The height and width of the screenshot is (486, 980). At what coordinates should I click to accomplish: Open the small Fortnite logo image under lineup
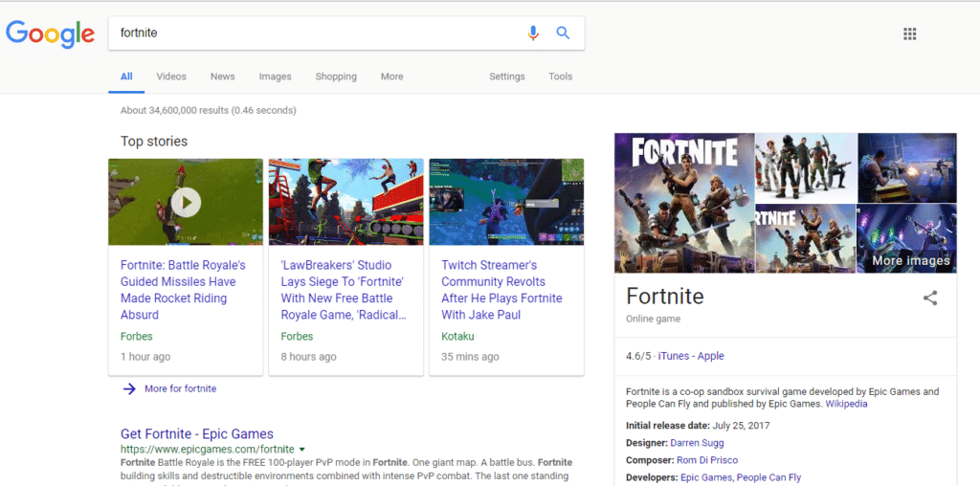(x=806, y=238)
